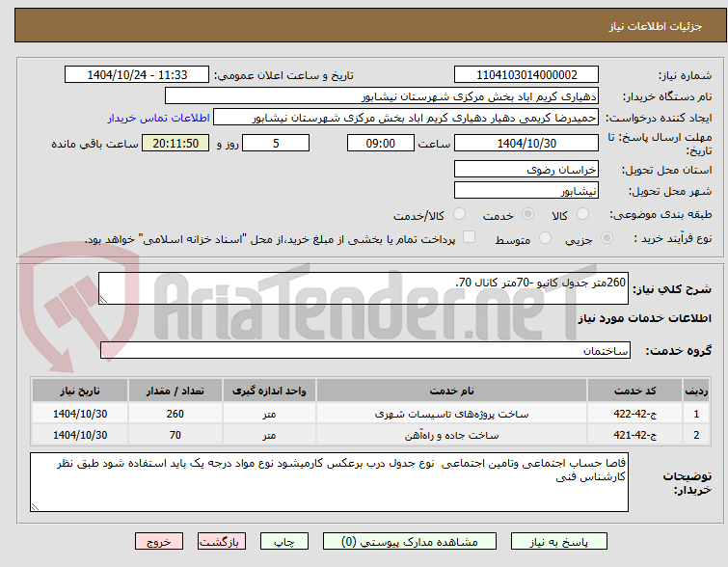728x567 pixels.
Task: Click the تاریخ نیاز column header
Action: coord(80,391)
